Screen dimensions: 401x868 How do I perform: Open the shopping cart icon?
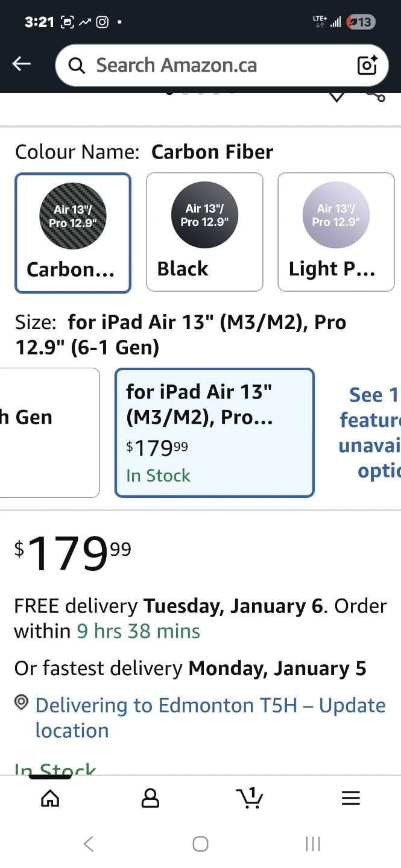click(x=250, y=798)
